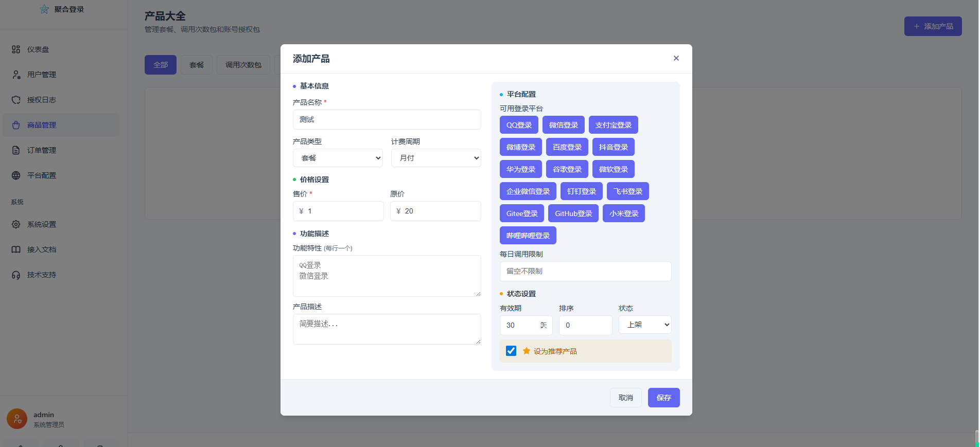Viewport: 980px width, 447px height.
Task: Click the 有效期 days input field
Action: pyautogui.click(x=526, y=325)
